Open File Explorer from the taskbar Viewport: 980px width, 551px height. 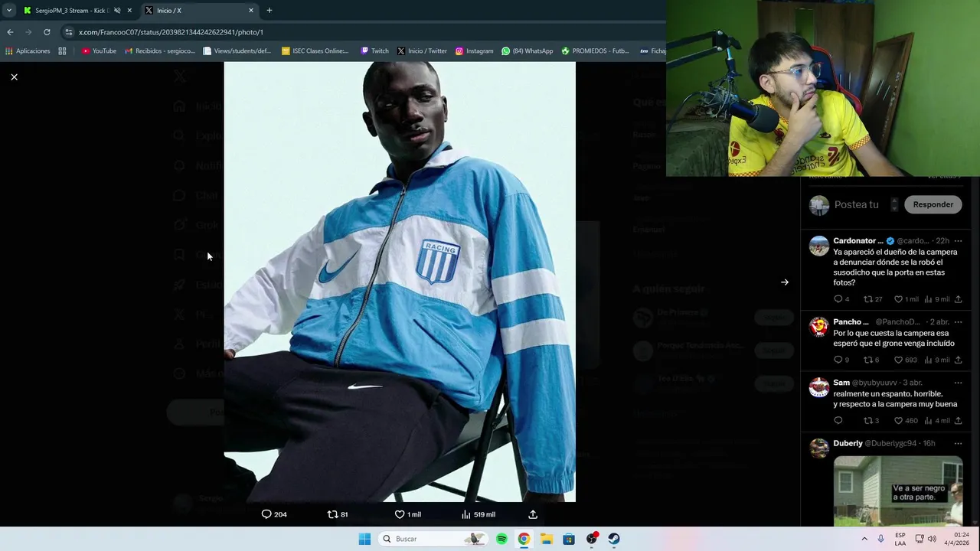pyautogui.click(x=546, y=539)
